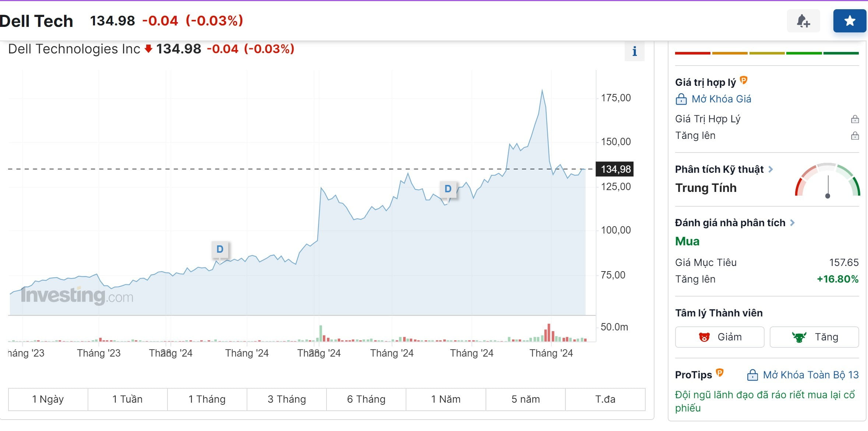Click the lock icon next to Mở Khóa Giá
Image resolution: width=868 pixels, height=431 pixels.
coord(681,99)
